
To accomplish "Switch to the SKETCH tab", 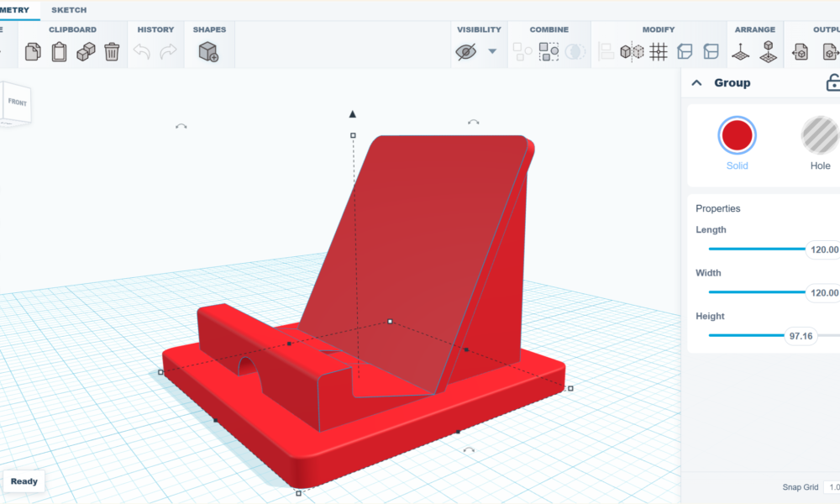I will (x=69, y=9).
